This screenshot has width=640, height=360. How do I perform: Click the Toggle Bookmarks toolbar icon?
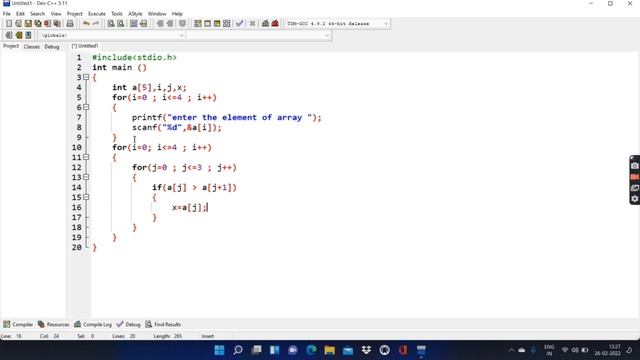(18, 35)
